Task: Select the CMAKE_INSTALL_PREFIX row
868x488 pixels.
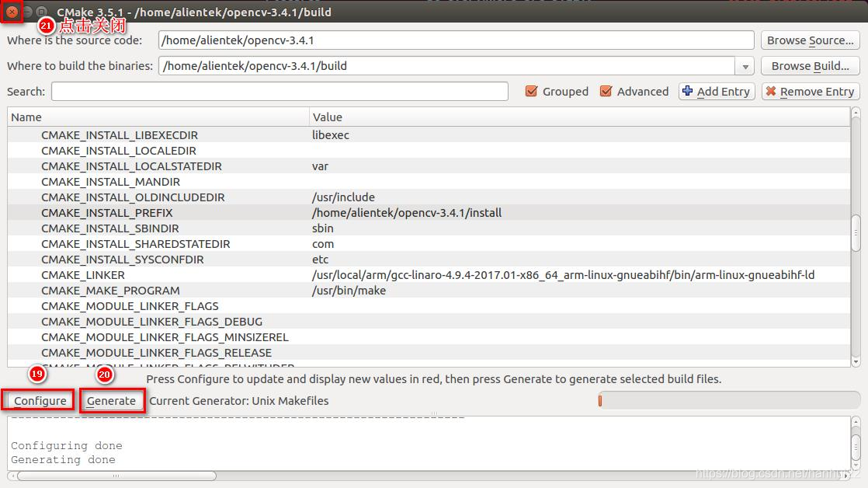Action: tap(233, 212)
